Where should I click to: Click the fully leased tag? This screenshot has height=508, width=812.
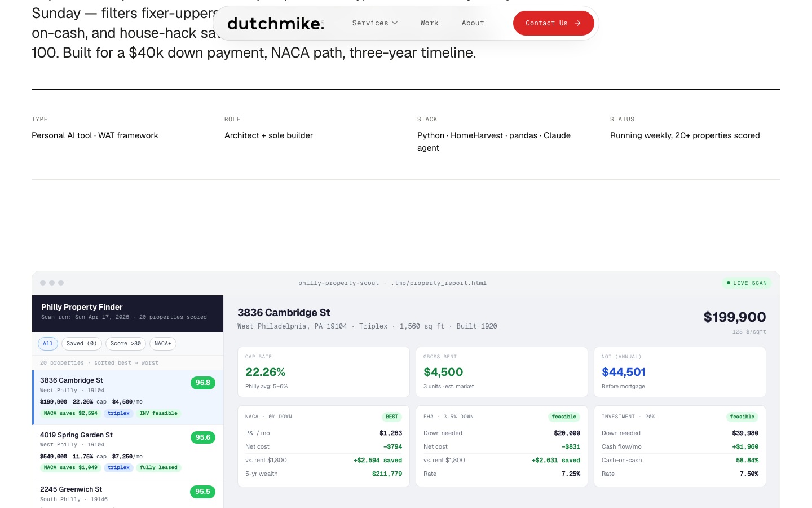158,467
